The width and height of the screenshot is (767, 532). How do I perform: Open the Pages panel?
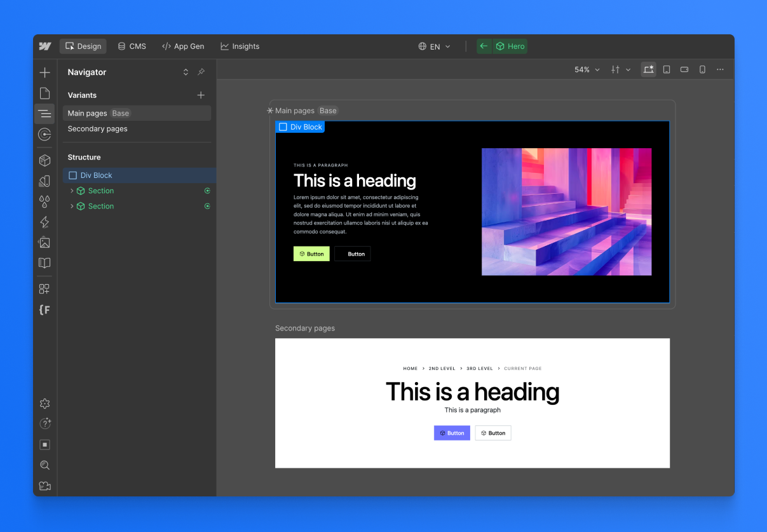[x=44, y=93]
